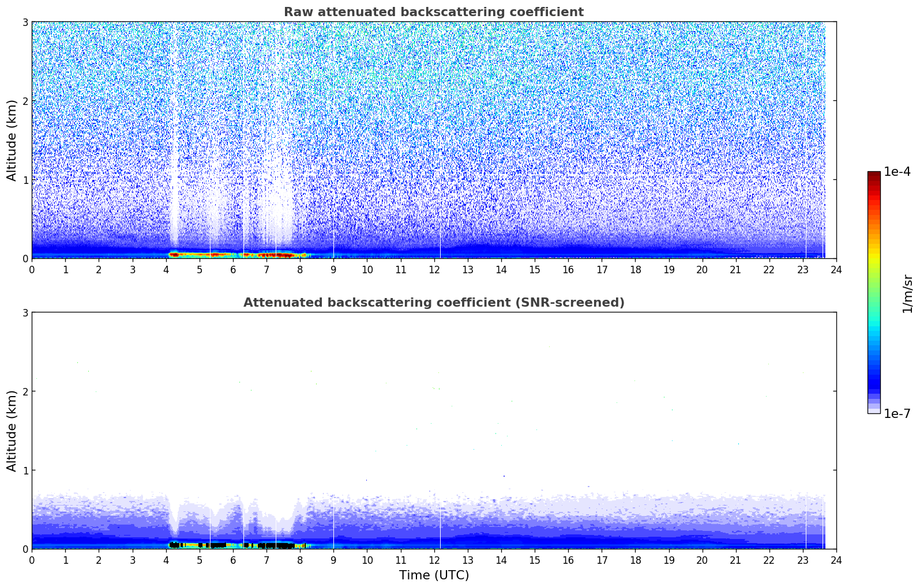Click the colorbar minimum label "1e-7"
The image size is (920, 588).
(897, 414)
